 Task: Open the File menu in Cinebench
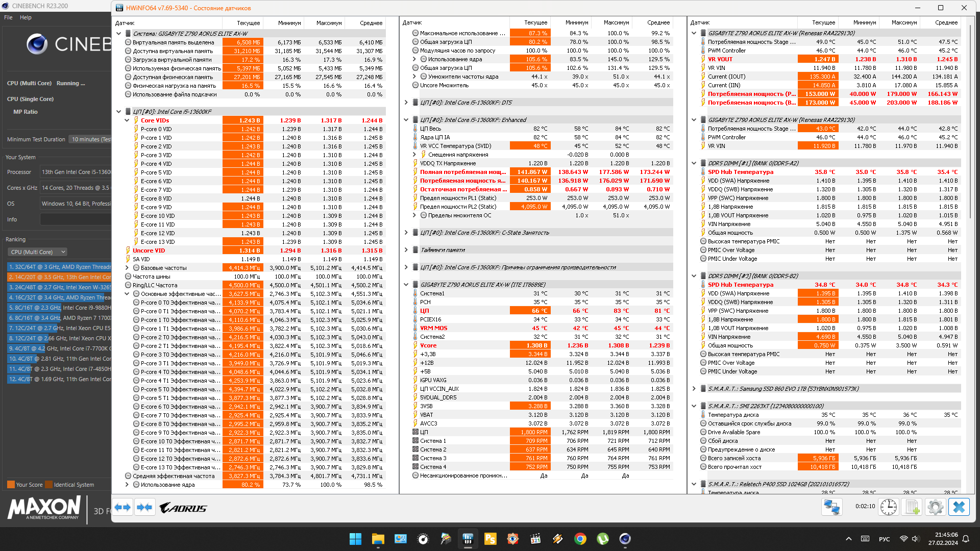(8, 17)
